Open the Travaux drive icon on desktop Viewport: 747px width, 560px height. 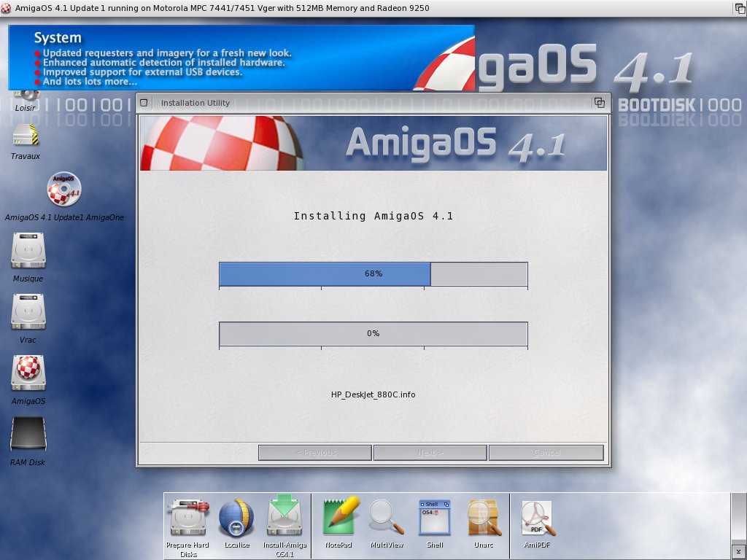point(26,135)
